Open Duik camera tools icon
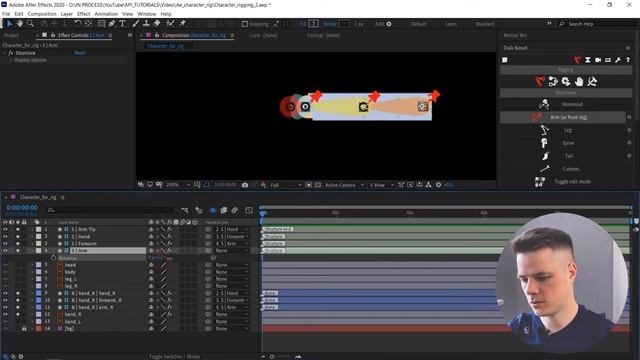Viewport: 640px width, 360px height. point(598,60)
